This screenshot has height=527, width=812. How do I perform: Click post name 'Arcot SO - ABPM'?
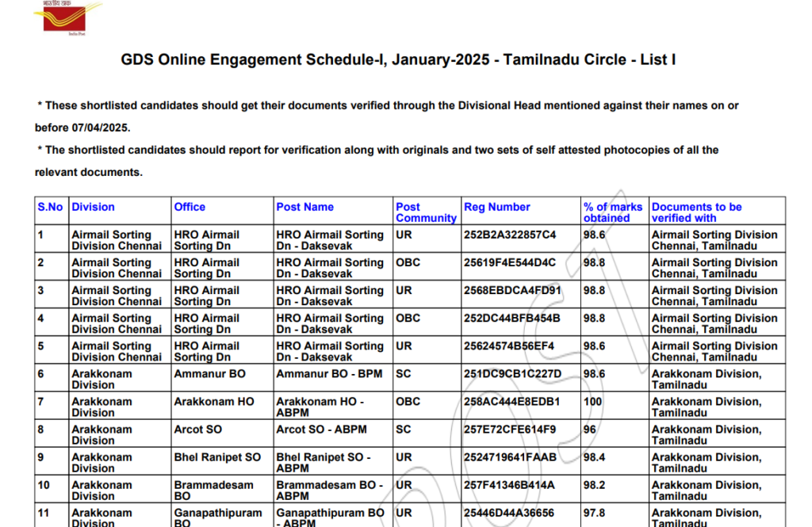[x=322, y=430]
